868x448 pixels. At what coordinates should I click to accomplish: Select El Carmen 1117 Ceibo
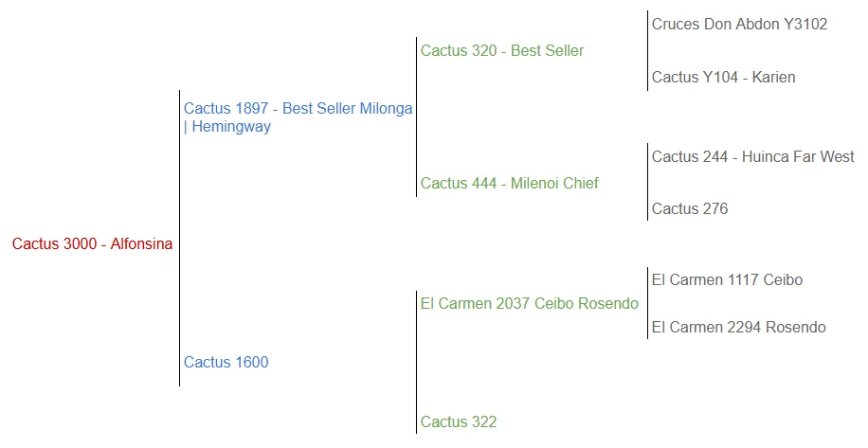point(727,280)
